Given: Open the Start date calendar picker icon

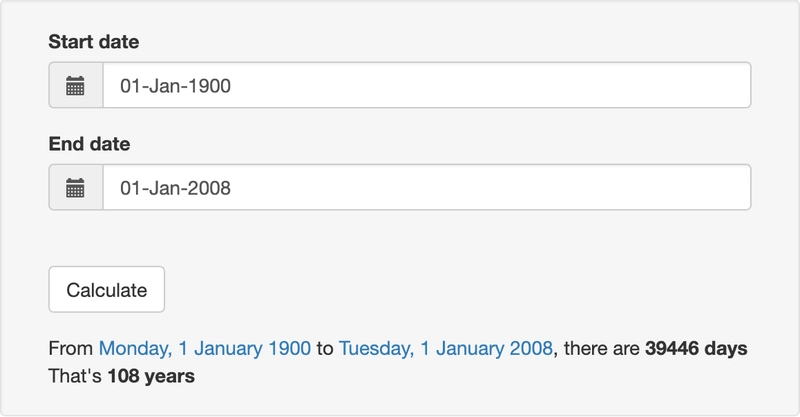Looking at the screenshot, I should point(76,85).
